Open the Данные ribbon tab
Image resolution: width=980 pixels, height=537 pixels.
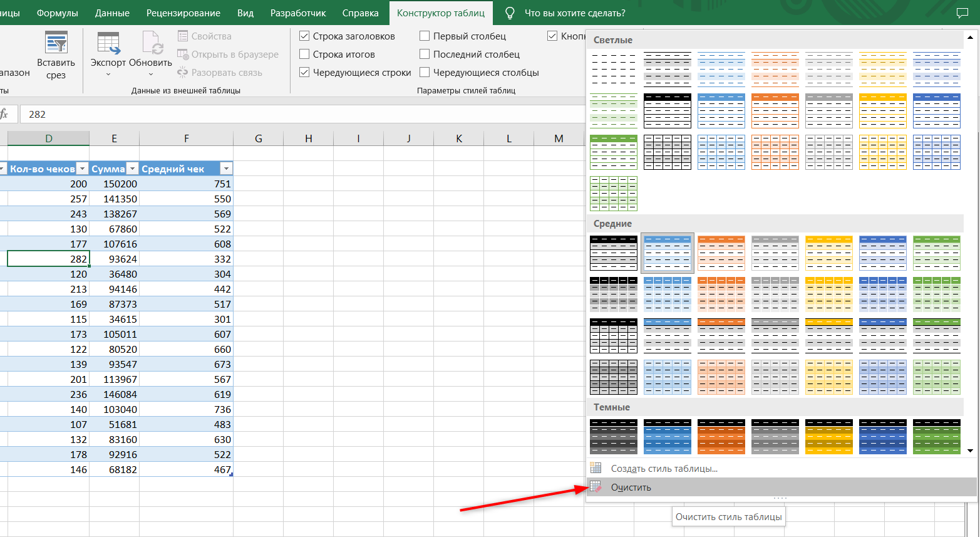(113, 13)
